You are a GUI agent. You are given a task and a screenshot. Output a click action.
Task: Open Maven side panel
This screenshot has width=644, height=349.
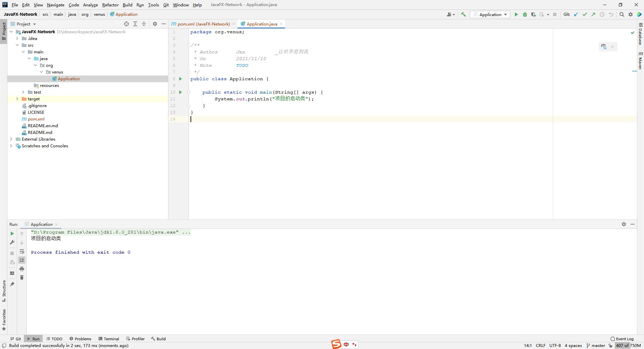[x=640, y=60]
